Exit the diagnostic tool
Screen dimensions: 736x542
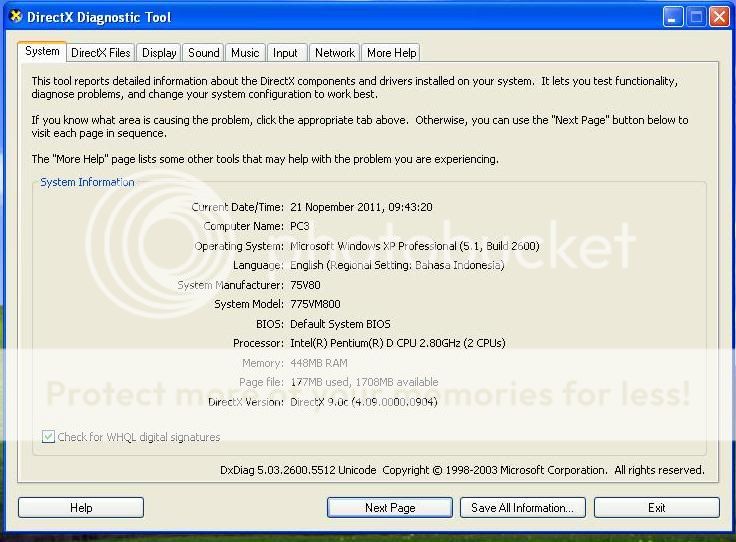click(656, 508)
